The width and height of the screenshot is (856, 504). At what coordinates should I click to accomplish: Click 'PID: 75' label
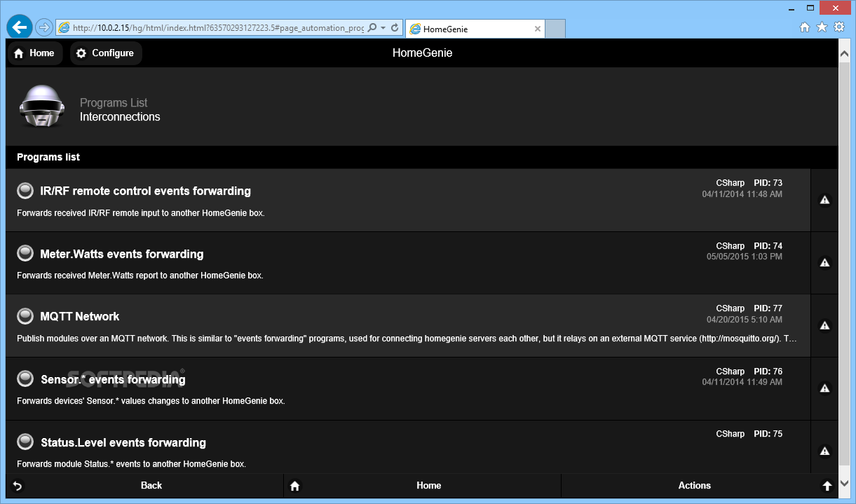click(x=768, y=434)
